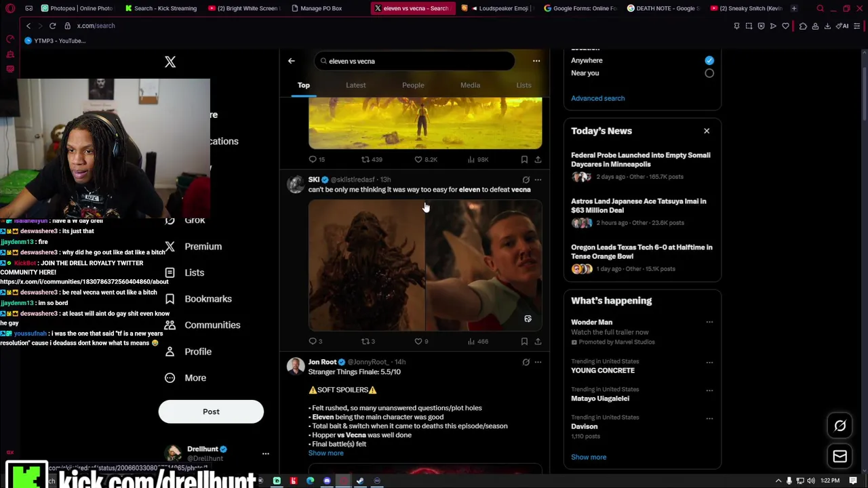Reload the page in the browser toolbar
The image size is (868, 488).
52,26
